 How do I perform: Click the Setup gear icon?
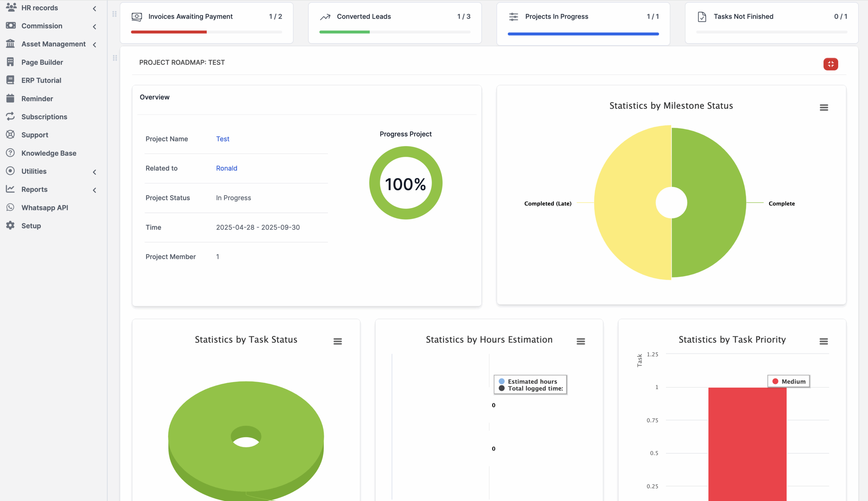click(10, 226)
